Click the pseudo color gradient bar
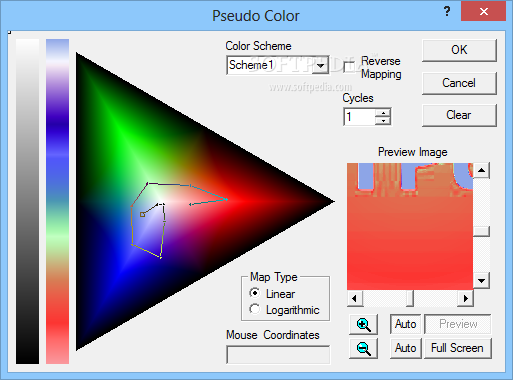The height and width of the screenshot is (380, 513). pos(58,201)
